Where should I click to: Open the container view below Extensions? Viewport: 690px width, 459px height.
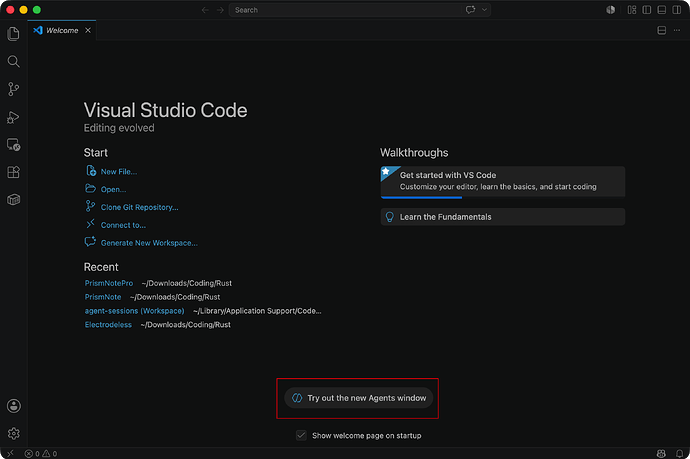coord(14,200)
